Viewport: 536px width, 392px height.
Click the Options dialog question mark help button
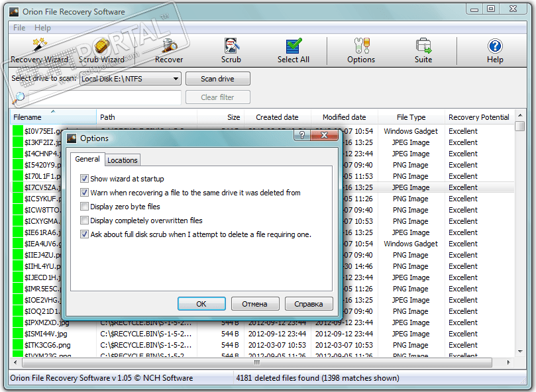302,135
